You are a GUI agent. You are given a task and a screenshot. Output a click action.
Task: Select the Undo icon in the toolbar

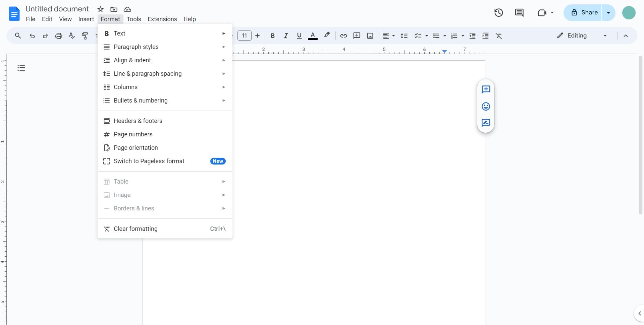pos(32,36)
